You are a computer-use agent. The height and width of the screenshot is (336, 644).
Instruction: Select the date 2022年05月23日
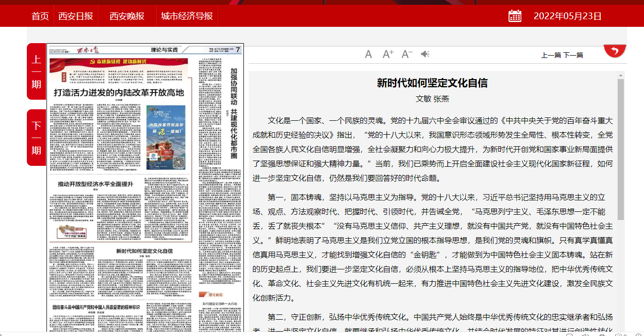coord(568,16)
